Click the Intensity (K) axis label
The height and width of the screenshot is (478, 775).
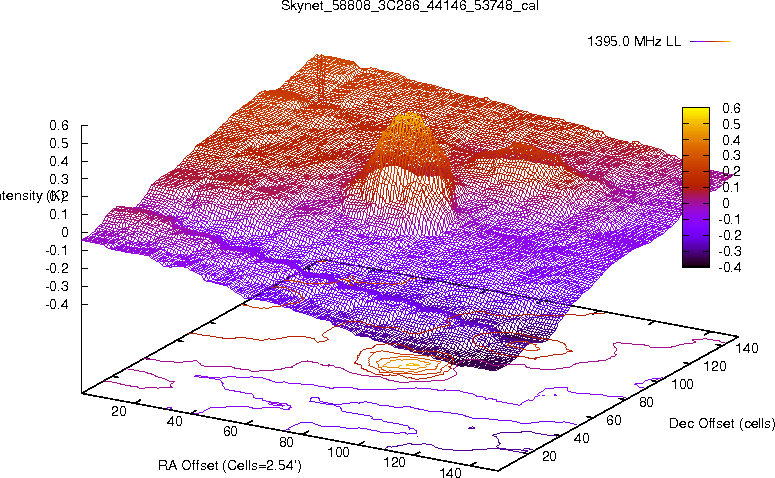30,196
